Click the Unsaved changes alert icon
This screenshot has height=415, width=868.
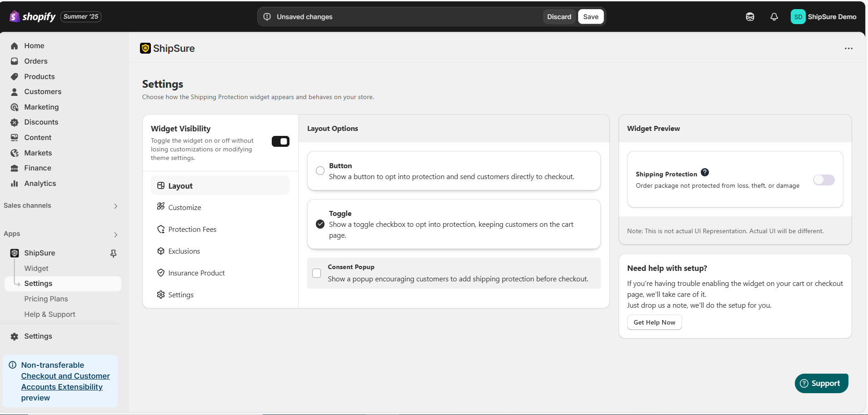(x=267, y=17)
